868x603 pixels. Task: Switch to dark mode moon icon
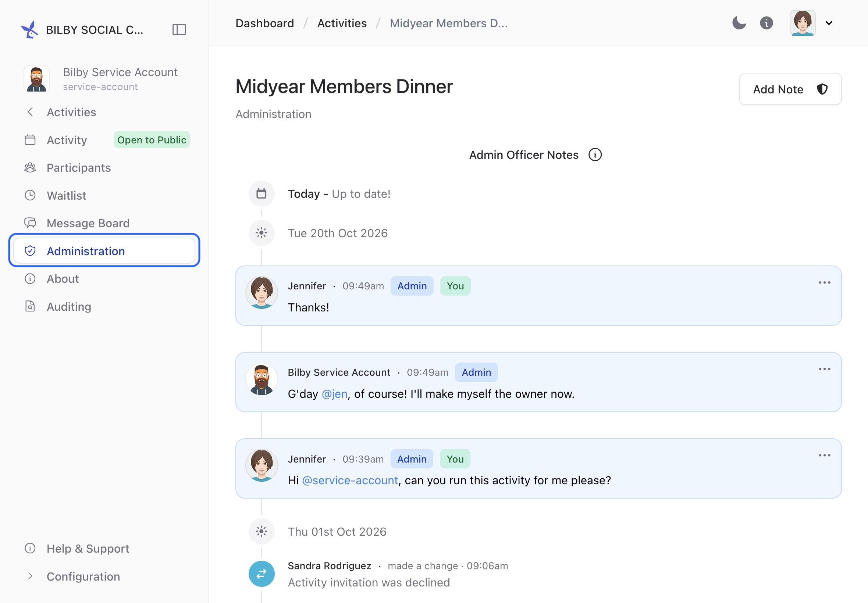coord(739,23)
